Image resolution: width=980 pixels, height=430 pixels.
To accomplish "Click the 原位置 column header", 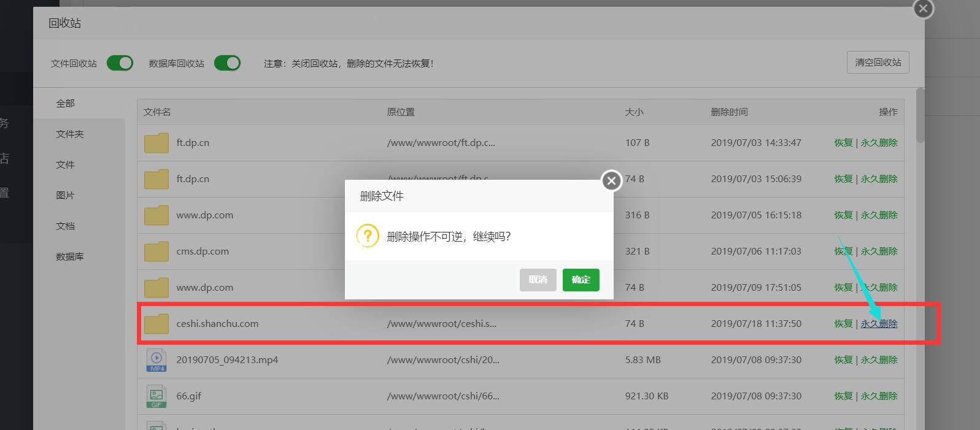I will point(401,112).
